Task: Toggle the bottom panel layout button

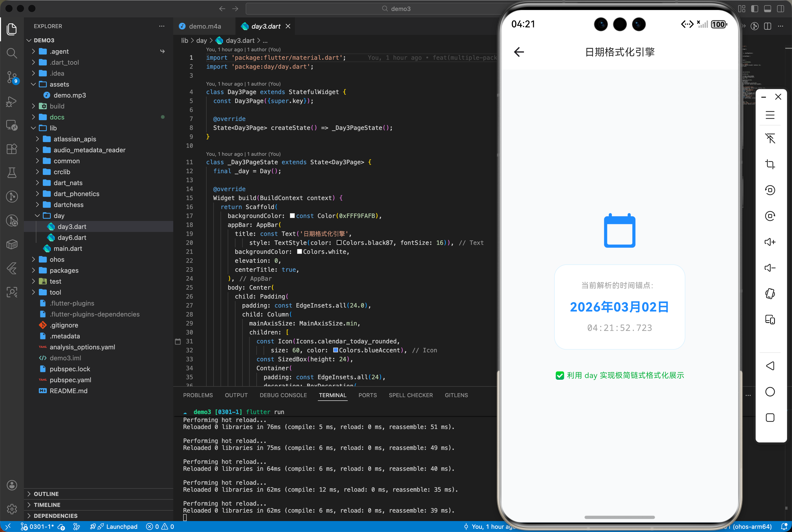Action: 767,9
